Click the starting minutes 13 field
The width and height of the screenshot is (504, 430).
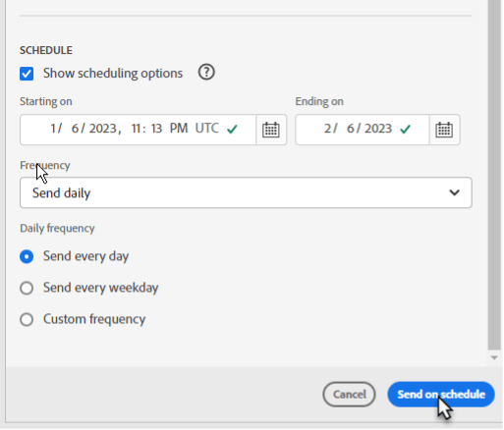(156, 129)
